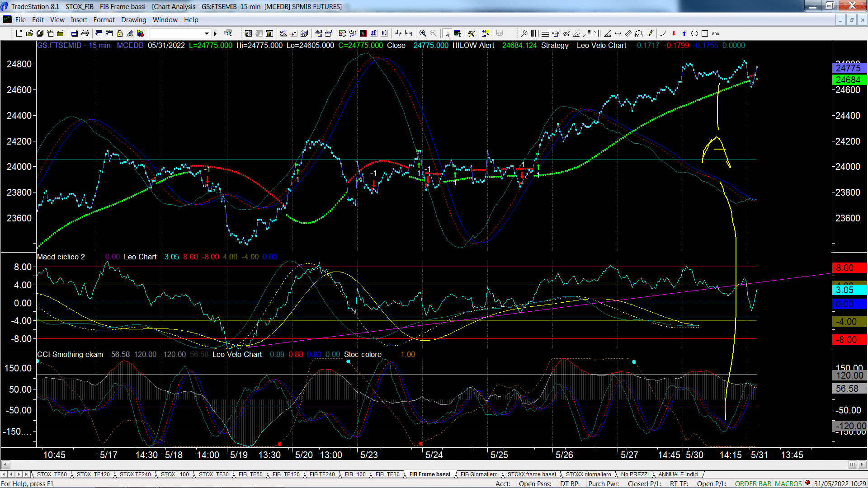Click the hammer and wrench tools icon
Viewport: 868px width, 488px height.
(472, 33)
